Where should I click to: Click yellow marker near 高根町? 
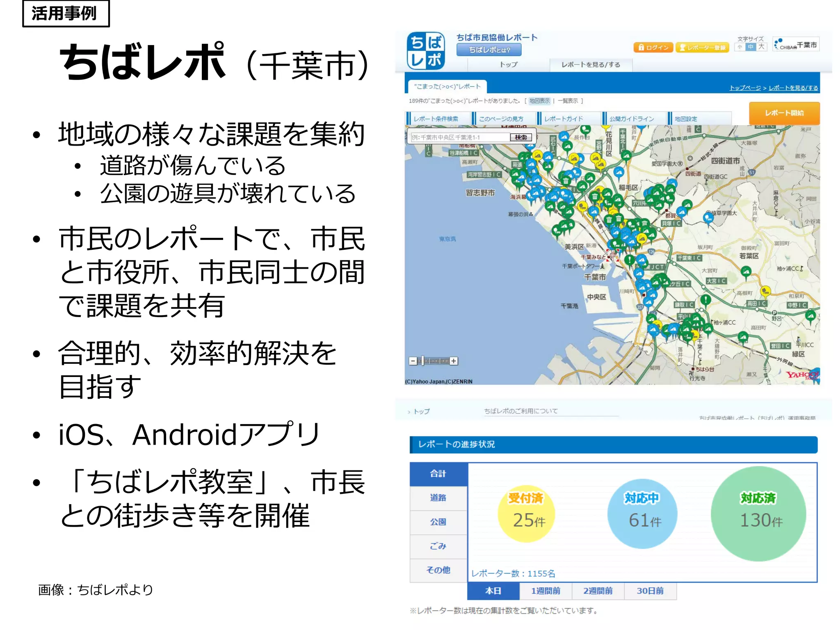pos(765,291)
